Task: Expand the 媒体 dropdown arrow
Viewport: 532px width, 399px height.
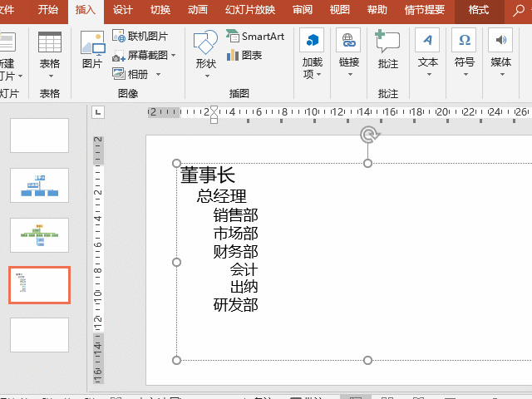Action: coord(502,75)
